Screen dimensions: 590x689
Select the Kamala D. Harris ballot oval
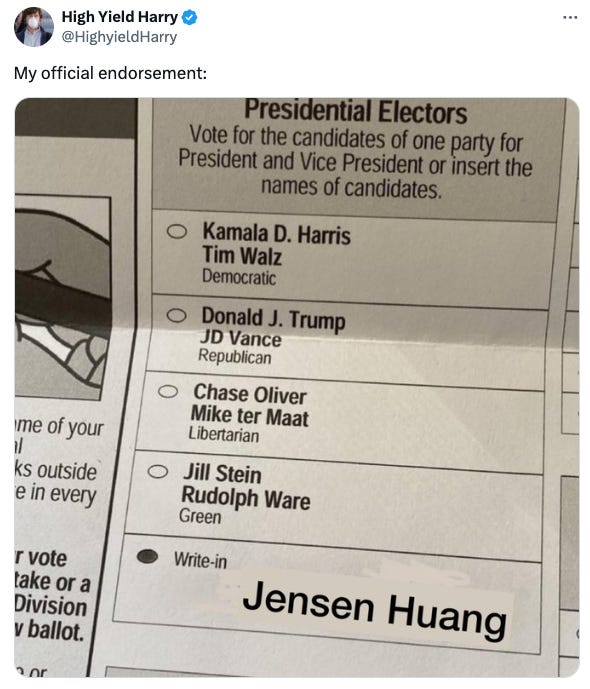pos(177,231)
